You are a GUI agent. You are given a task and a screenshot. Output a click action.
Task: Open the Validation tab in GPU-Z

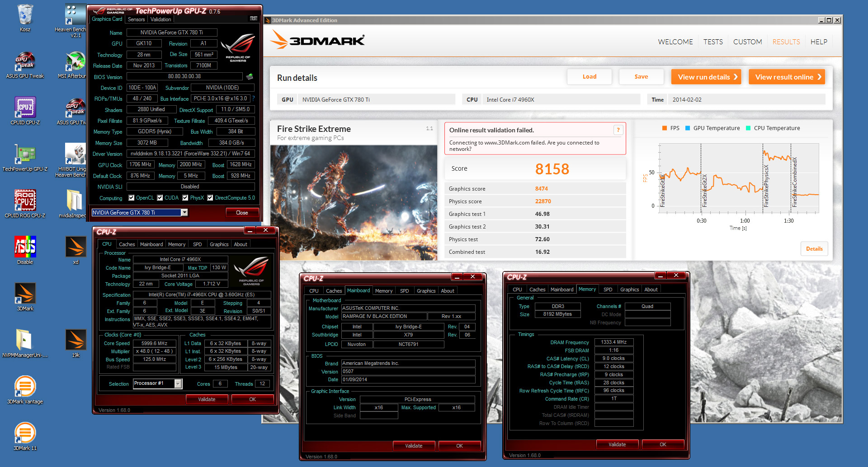click(161, 19)
